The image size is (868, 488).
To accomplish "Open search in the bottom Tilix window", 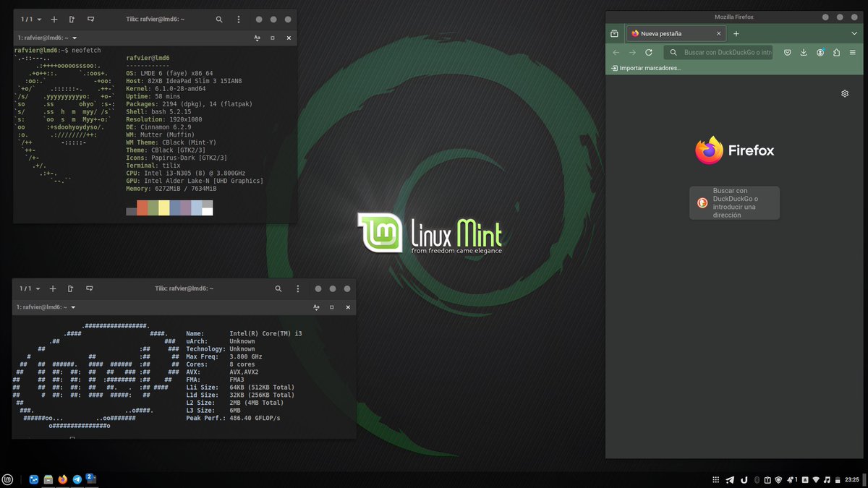I will coord(278,288).
